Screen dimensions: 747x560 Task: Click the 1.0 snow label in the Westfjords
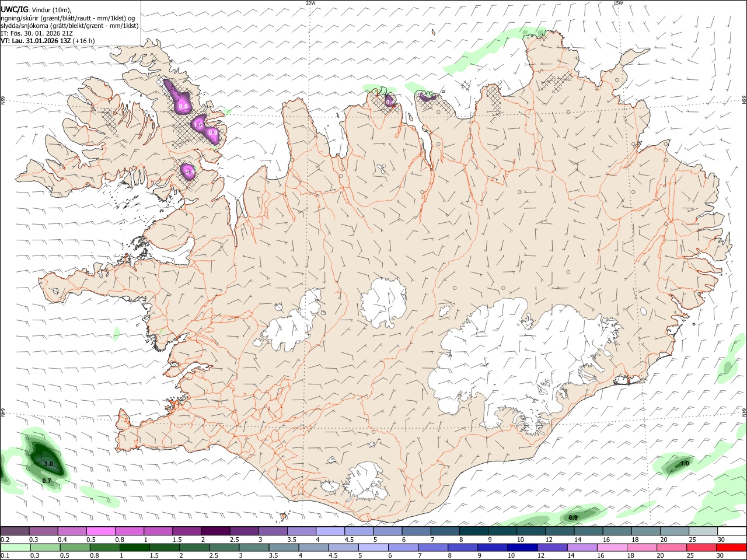pos(198,124)
